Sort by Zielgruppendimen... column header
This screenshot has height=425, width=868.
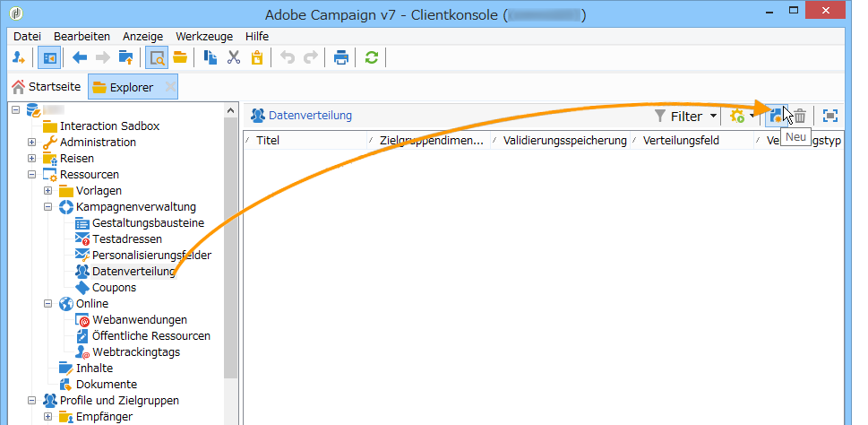click(x=429, y=141)
